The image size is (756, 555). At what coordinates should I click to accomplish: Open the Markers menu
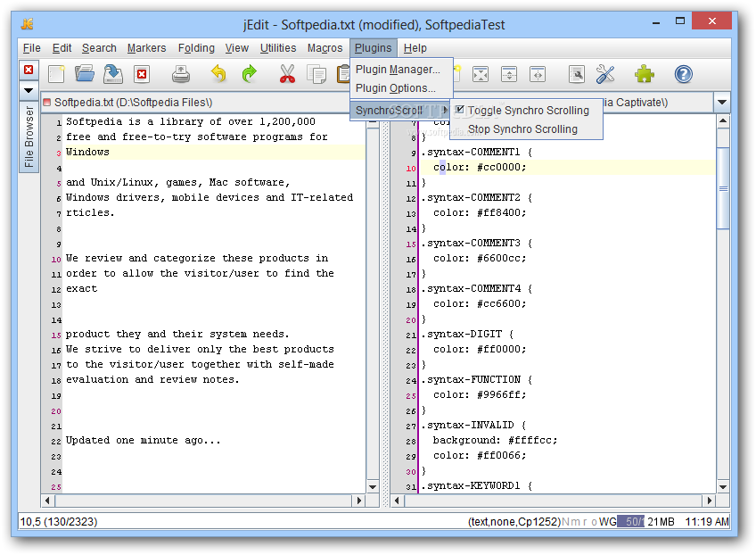click(x=146, y=48)
